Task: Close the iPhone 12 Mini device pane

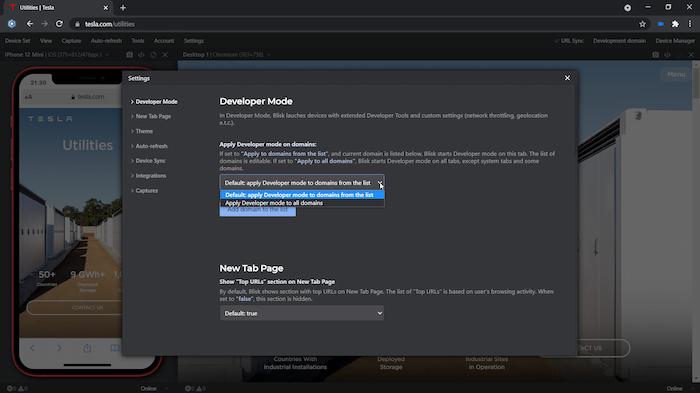Action: (x=165, y=54)
